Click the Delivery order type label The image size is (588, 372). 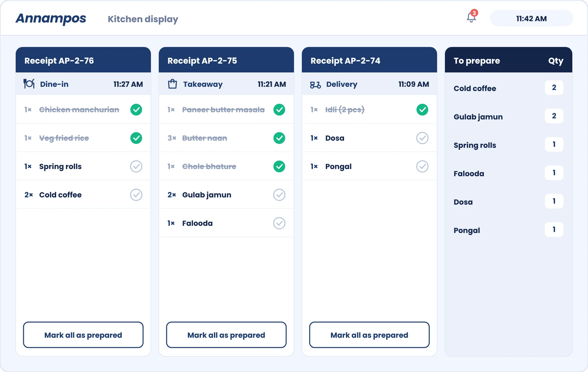(342, 84)
